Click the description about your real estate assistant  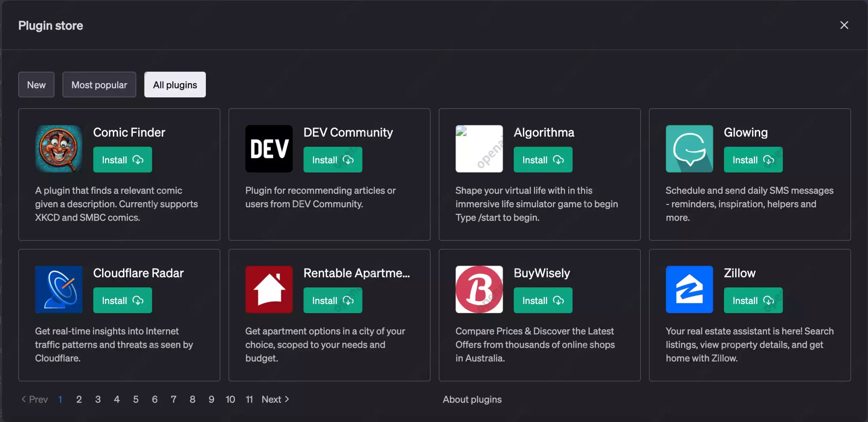tap(750, 345)
